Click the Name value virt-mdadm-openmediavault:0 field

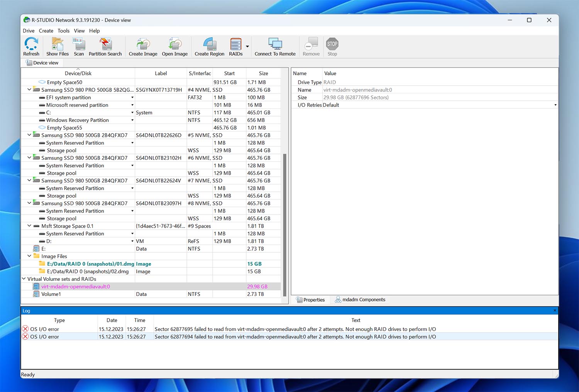440,90
